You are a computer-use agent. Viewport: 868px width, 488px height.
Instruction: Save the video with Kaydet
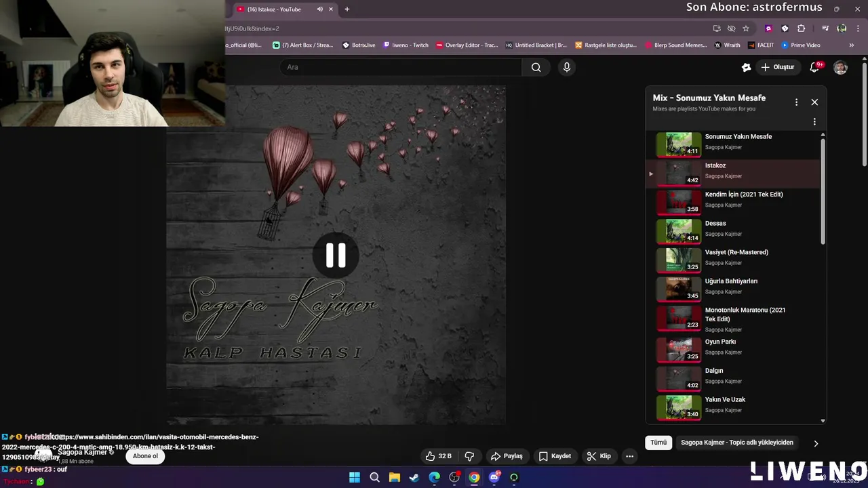pyautogui.click(x=555, y=456)
